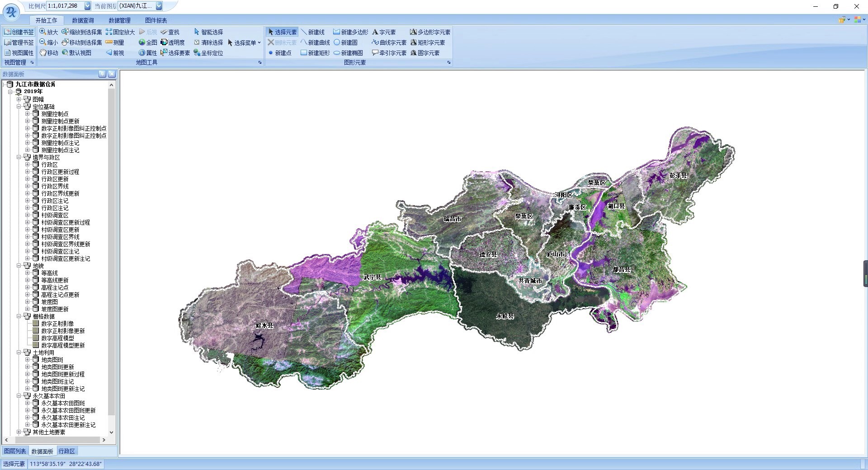Choose the 新建多边形 polygon tool
The image size is (868, 470).
tap(350, 32)
